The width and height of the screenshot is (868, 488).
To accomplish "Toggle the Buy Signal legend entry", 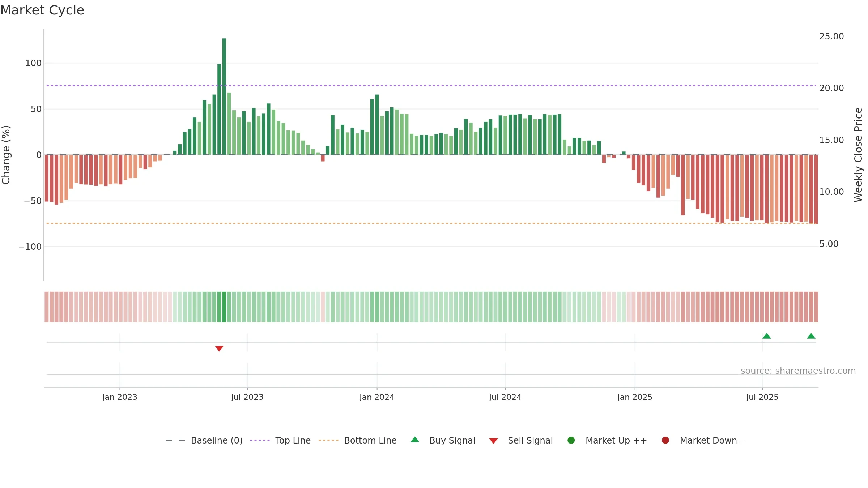I will [x=443, y=440].
